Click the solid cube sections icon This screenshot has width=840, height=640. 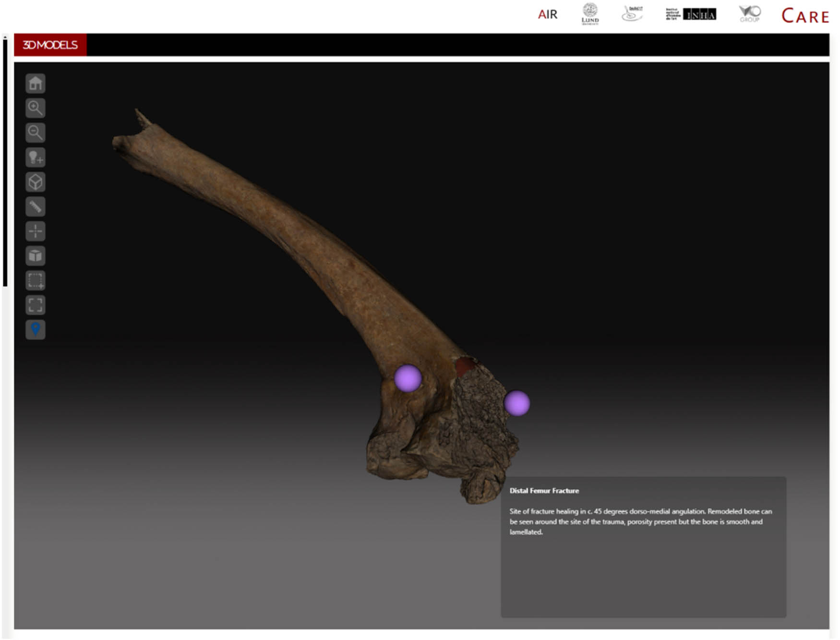click(x=35, y=256)
